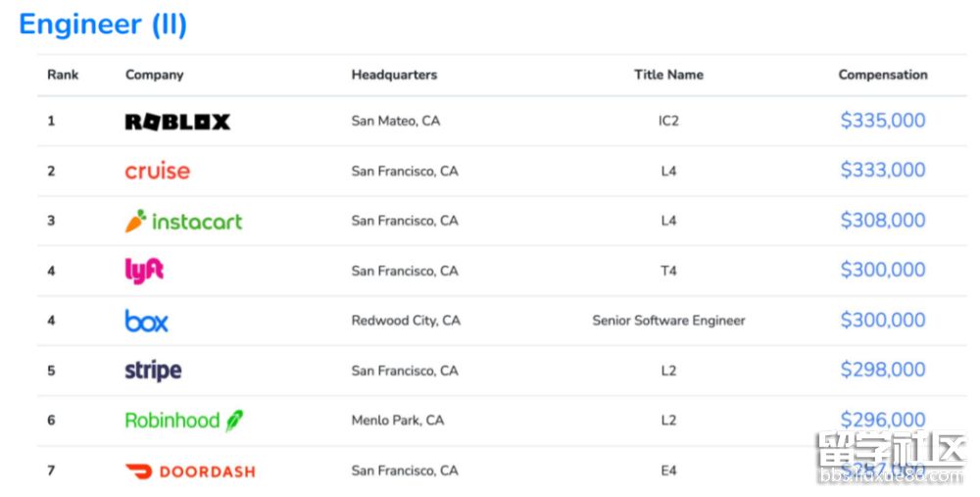Click the DoorDash company logo
Image resolution: width=980 pixels, height=497 pixels.
190,471
